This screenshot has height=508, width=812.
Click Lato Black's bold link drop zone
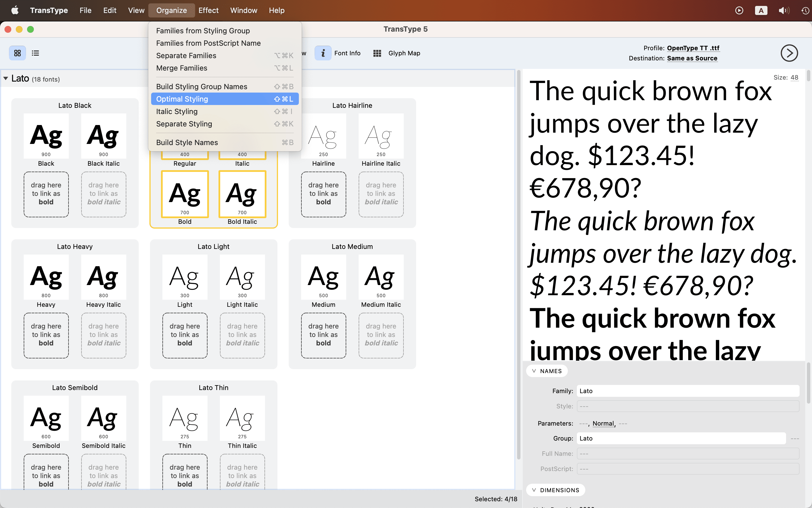[x=46, y=194]
